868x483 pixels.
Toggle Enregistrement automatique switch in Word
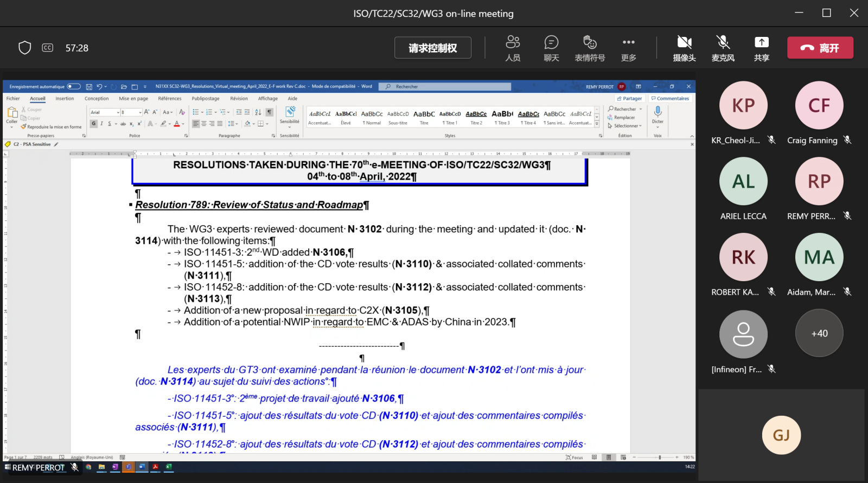(74, 86)
